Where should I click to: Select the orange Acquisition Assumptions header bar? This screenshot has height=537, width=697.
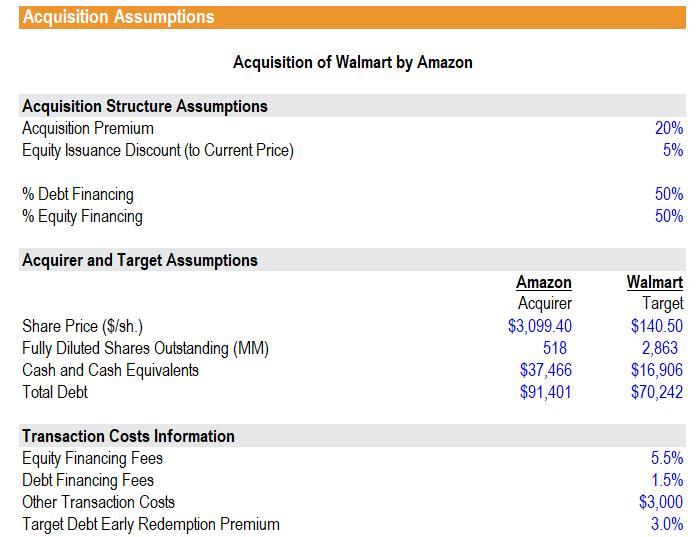pos(352,17)
